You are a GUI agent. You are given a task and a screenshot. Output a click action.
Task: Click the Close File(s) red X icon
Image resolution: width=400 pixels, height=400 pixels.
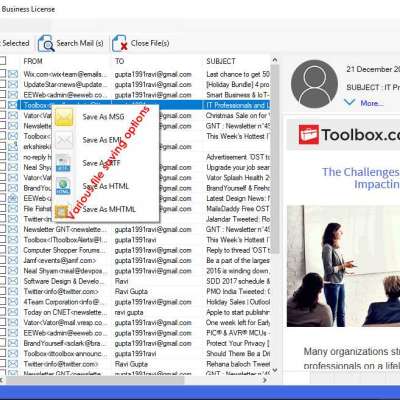pyautogui.click(x=120, y=43)
